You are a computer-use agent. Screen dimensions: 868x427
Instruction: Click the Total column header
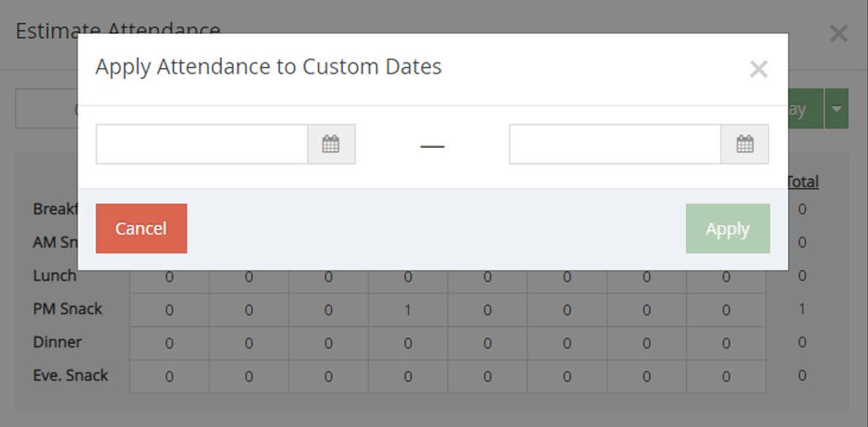(802, 182)
